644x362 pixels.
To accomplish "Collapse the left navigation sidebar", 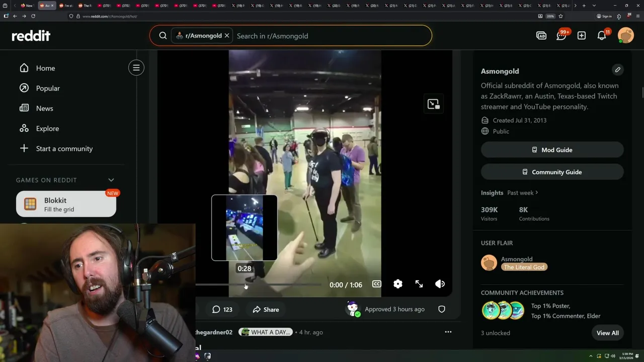I will coord(136,68).
